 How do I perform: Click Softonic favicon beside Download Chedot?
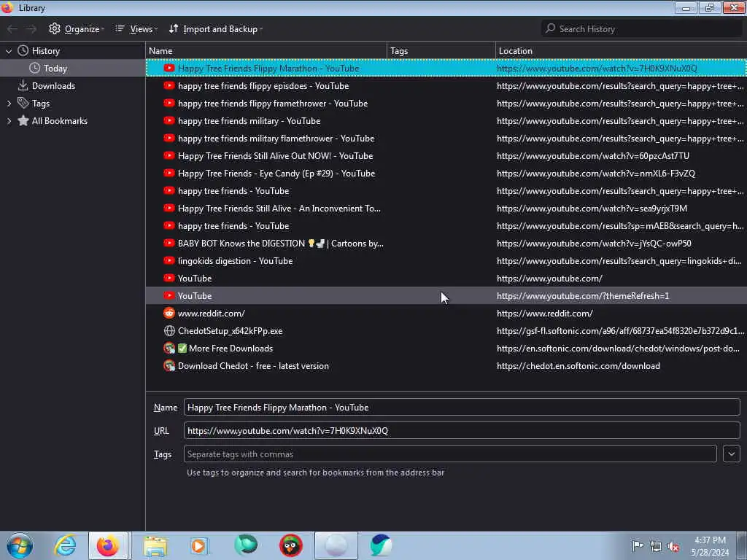[x=169, y=366]
